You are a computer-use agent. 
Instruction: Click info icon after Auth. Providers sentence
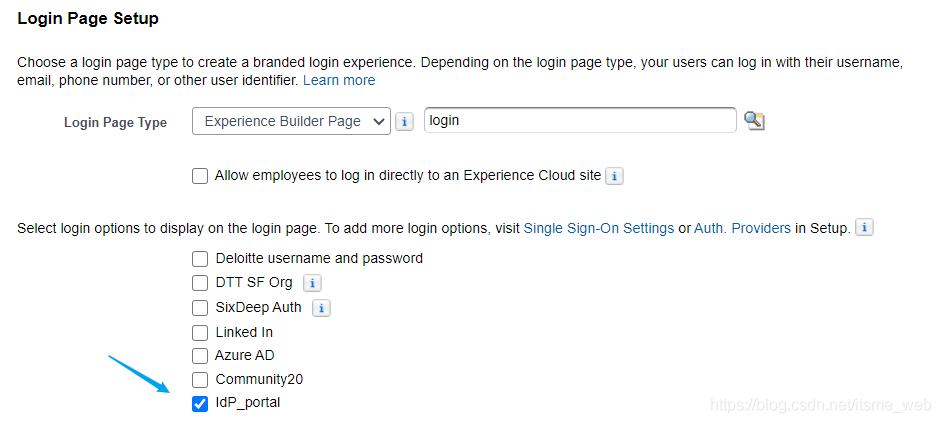pos(864,228)
